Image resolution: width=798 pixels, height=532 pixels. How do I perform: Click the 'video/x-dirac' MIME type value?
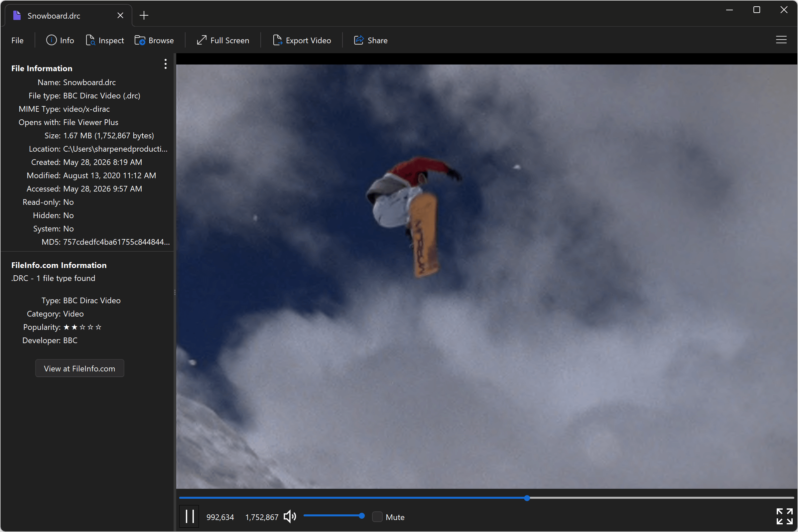click(x=86, y=109)
